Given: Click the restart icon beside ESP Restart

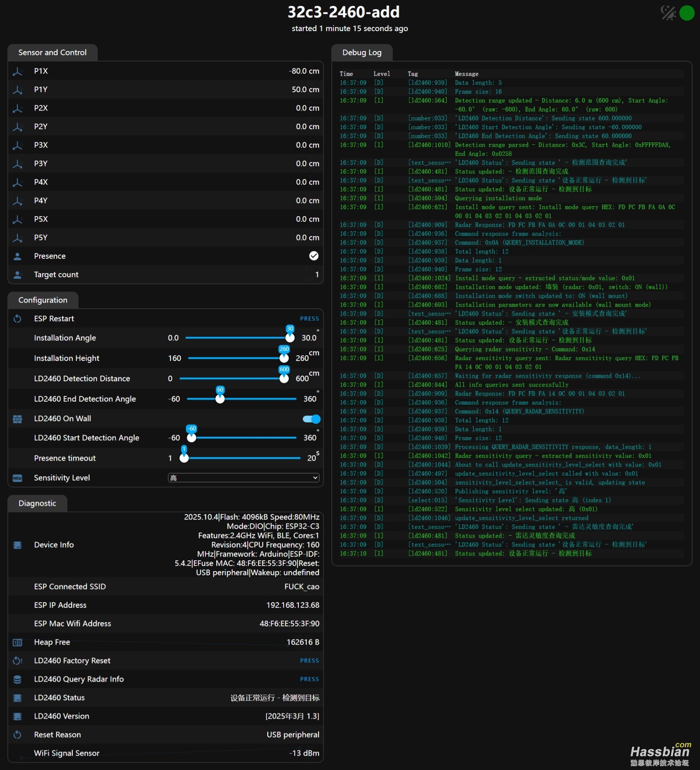Looking at the screenshot, I should [18, 319].
